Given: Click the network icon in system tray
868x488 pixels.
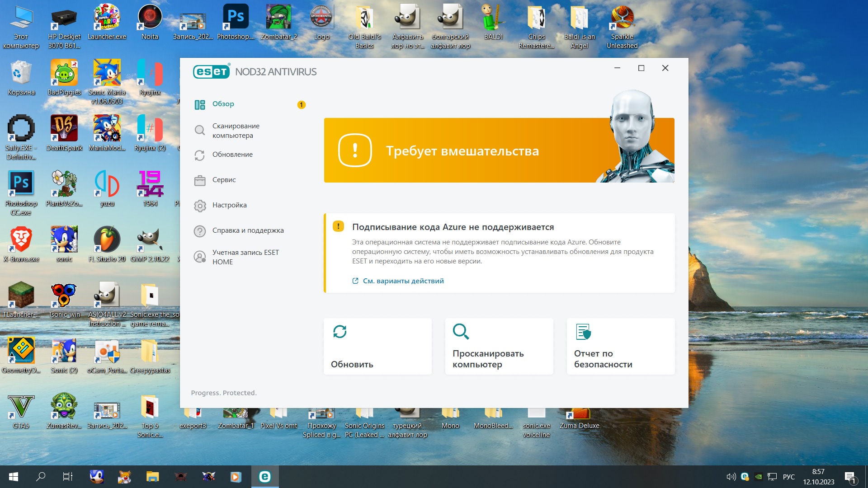Looking at the screenshot, I should (x=772, y=477).
